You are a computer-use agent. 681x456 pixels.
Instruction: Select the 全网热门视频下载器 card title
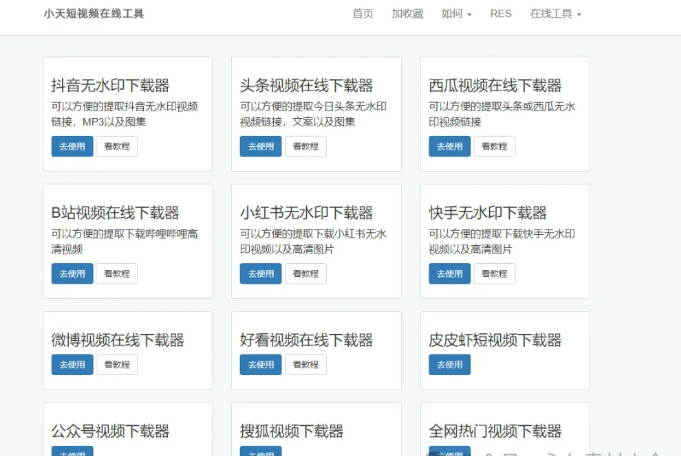pos(495,431)
